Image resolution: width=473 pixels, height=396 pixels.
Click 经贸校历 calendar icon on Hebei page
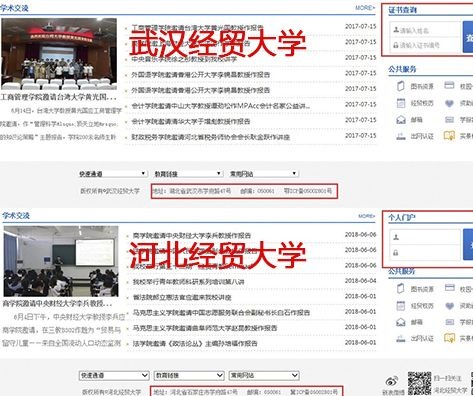400,305
